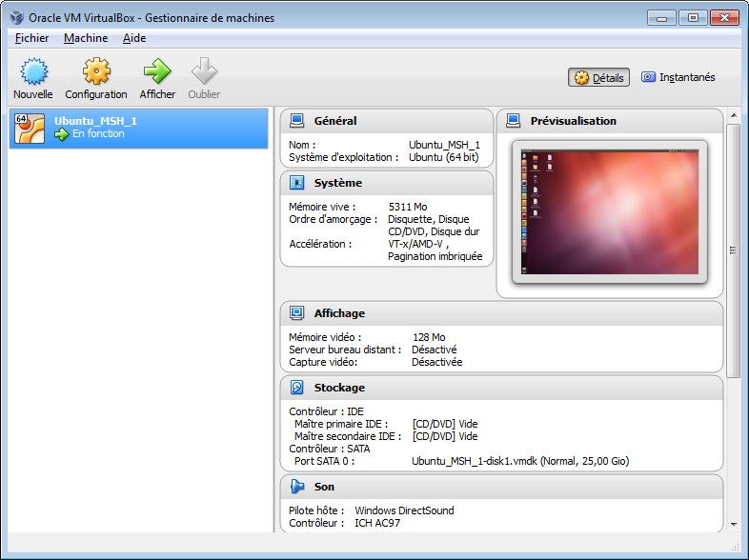Viewport: 749px width, 560px height.
Task: Click the Ubuntu desktop preview thumbnail
Action: pos(610,211)
